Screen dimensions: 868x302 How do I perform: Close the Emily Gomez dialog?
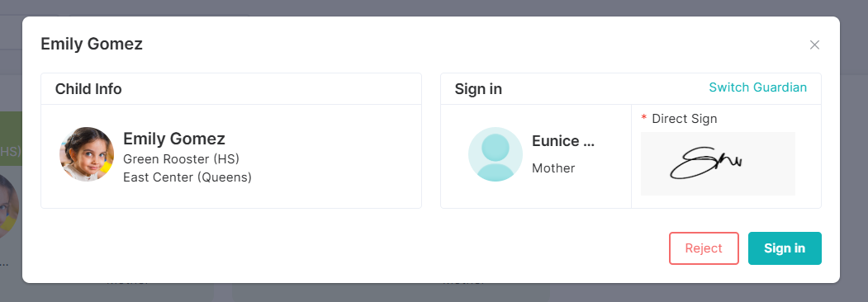pyautogui.click(x=814, y=45)
